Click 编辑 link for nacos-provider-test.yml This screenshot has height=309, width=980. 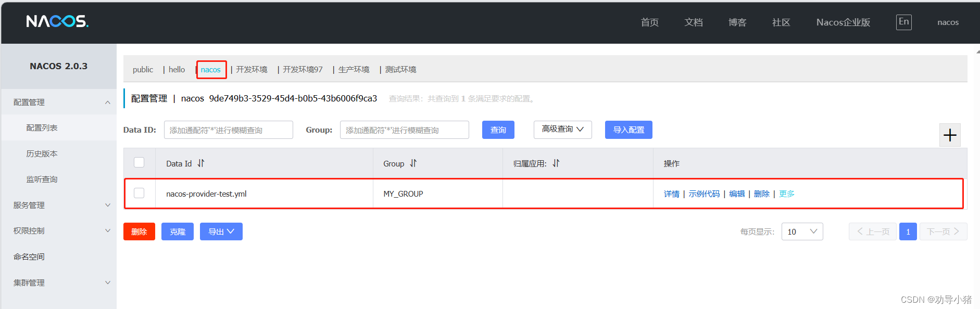[x=737, y=194]
